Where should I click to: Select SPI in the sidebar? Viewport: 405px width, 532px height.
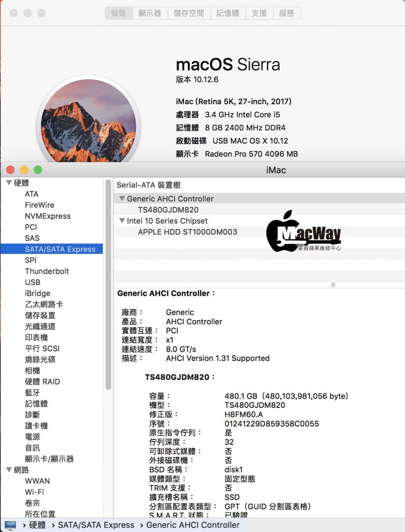(x=31, y=260)
